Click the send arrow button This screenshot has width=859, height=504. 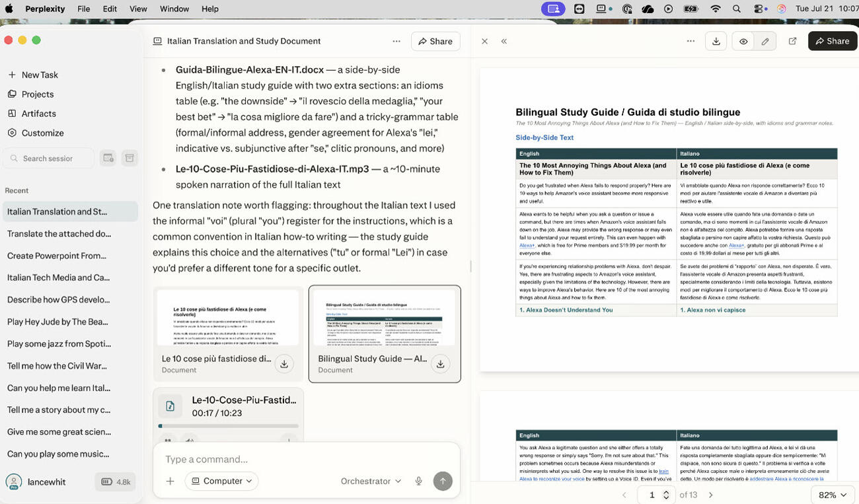[x=443, y=481]
